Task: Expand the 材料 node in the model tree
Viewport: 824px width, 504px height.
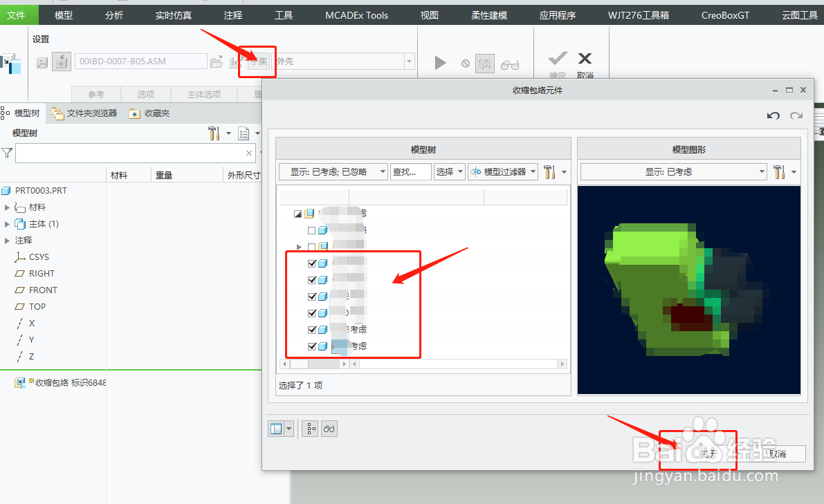Action: (x=7, y=207)
